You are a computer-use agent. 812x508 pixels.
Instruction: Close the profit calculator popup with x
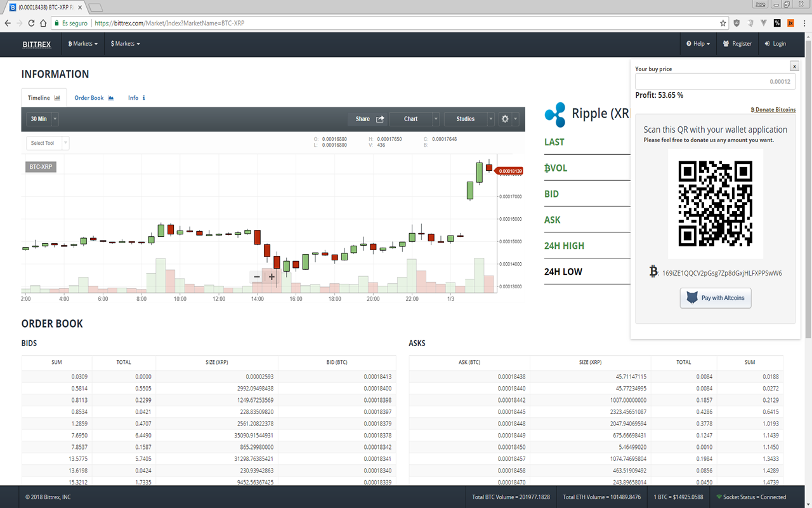coord(794,66)
